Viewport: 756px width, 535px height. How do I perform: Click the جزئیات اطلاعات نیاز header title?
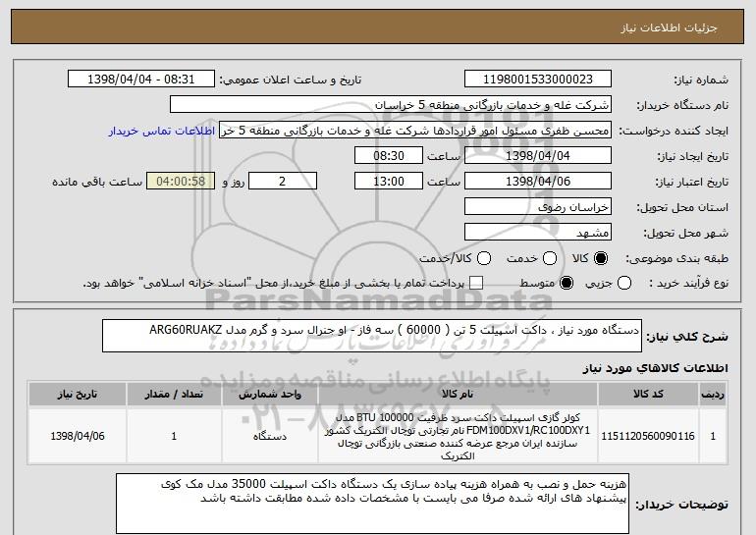coord(669,27)
